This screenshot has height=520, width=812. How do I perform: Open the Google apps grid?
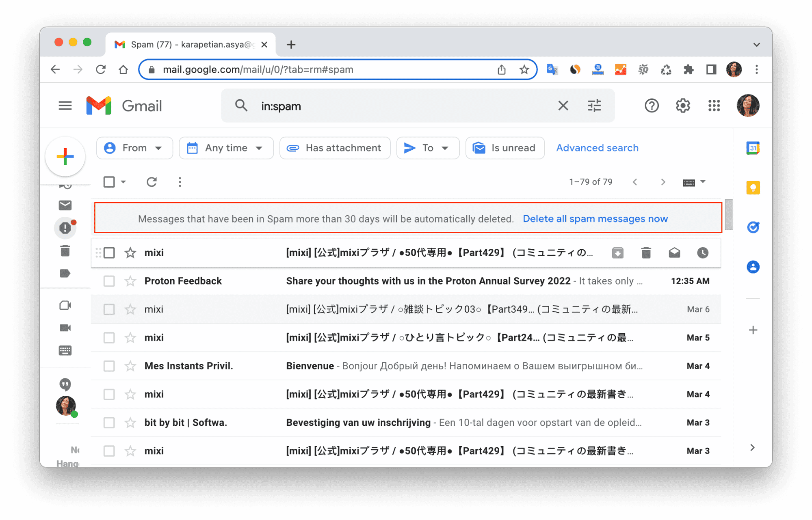pos(714,106)
